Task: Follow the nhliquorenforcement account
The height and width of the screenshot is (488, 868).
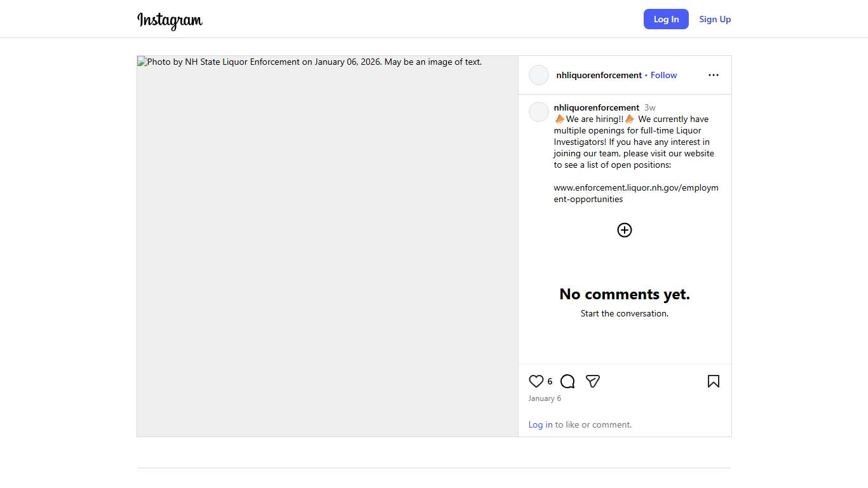Action: 663,75
